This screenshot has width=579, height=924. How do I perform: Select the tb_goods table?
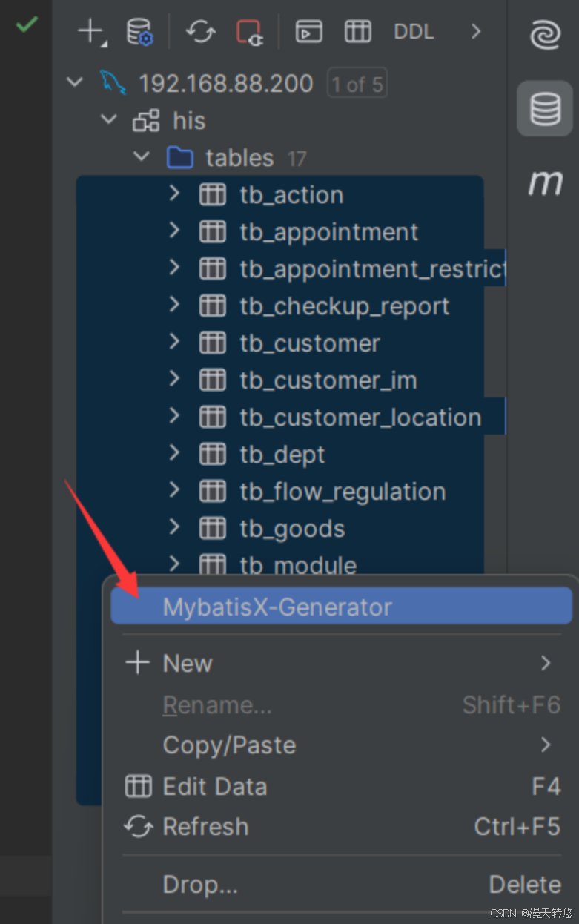292,529
